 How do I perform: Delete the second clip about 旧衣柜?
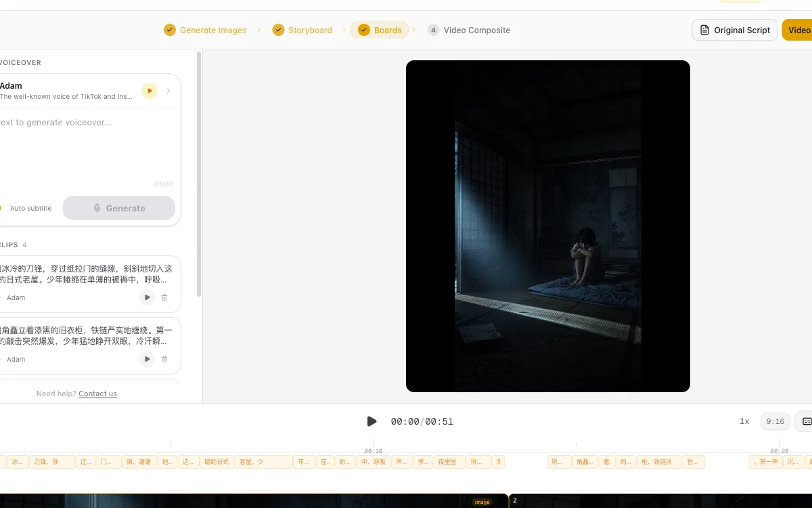point(164,359)
